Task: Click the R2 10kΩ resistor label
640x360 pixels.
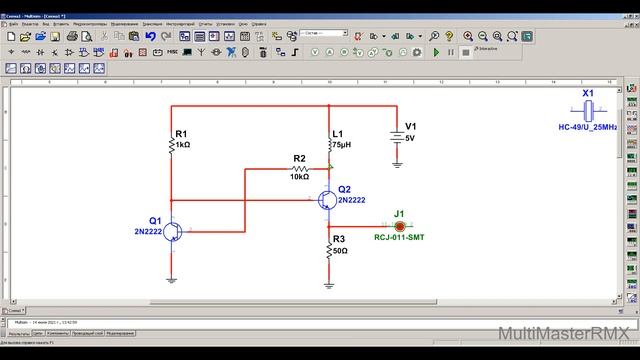Action: tap(300, 167)
